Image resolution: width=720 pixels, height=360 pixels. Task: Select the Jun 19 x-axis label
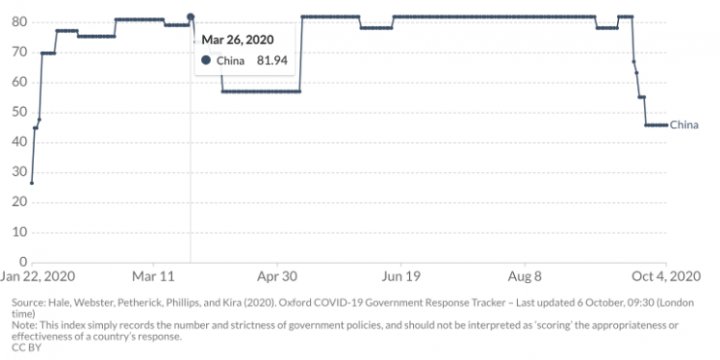pyautogui.click(x=400, y=276)
